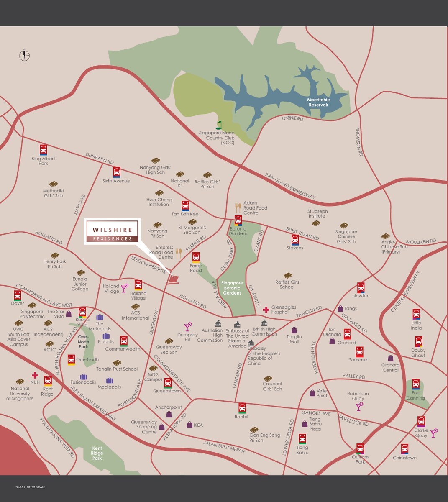This screenshot has height=502, width=448.
Task: Click the Fusionopolis briefcase icon
Action: pyautogui.click(x=83, y=377)
